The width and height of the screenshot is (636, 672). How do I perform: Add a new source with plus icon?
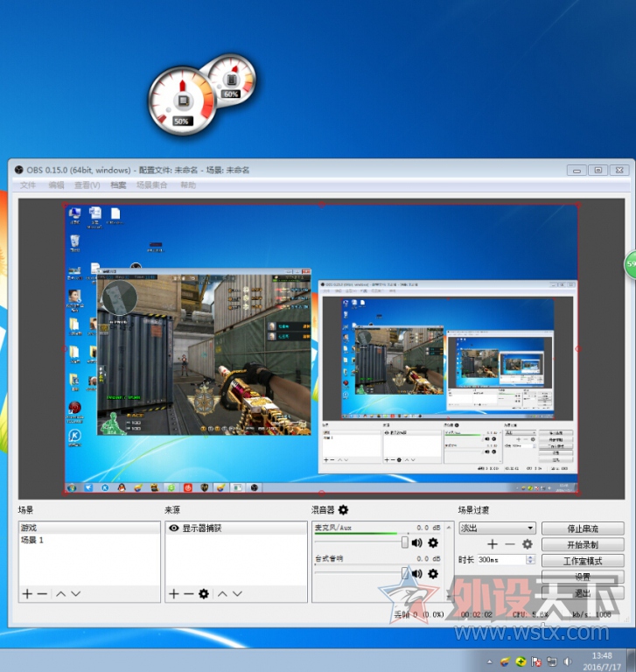coord(173,593)
